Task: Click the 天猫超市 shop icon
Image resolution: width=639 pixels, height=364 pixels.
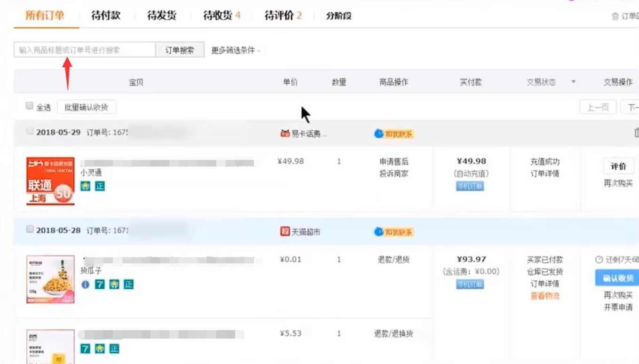Action: click(285, 231)
